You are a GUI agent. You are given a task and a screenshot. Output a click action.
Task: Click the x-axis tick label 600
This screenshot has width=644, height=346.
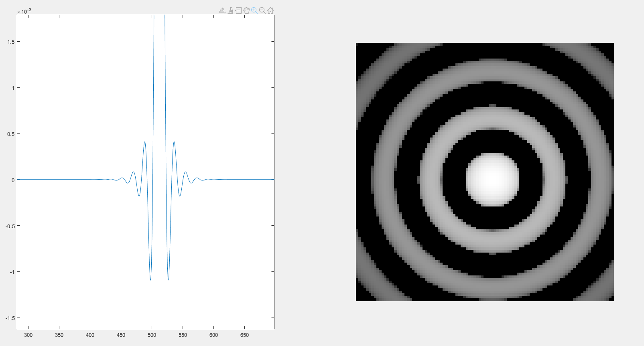tap(213, 335)
